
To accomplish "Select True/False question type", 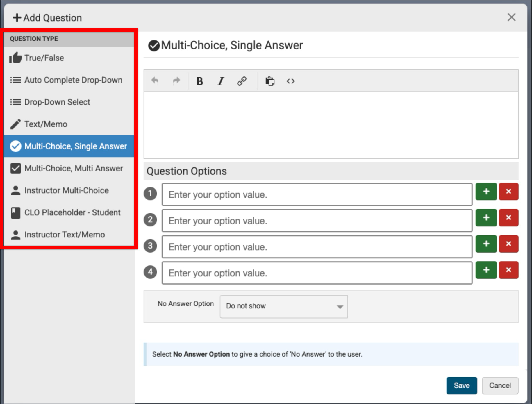I will pos(44,58).
